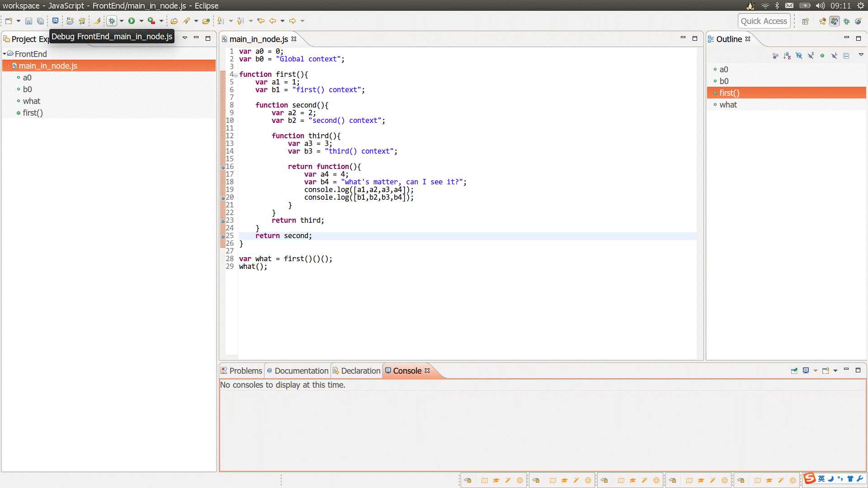Viewport: 868px width, 488px height.
Task: Click the Back navigation arrow
Action: pyautogui.click(x=273, y=21)
